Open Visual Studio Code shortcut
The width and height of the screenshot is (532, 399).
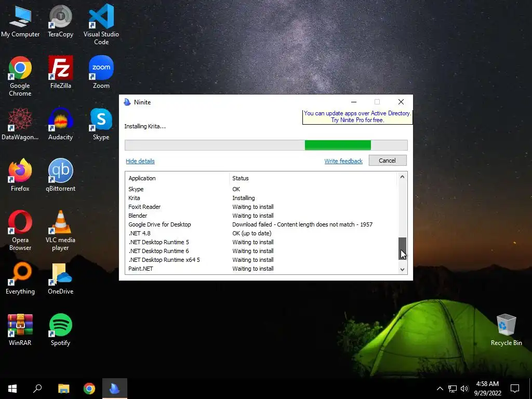[x=101, y=25]
